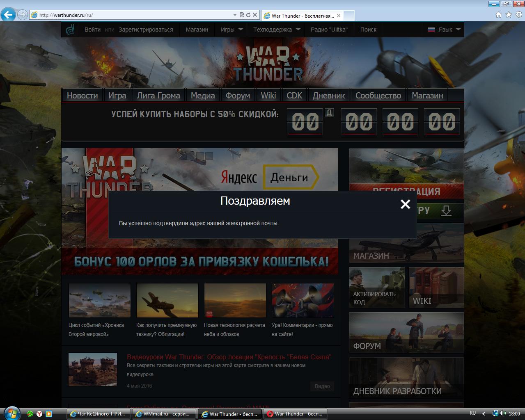Viewport: 525px width, 420px height.
Task: Open Новая технология расчета неба thumbnail
Action: (x=235, y=300)
